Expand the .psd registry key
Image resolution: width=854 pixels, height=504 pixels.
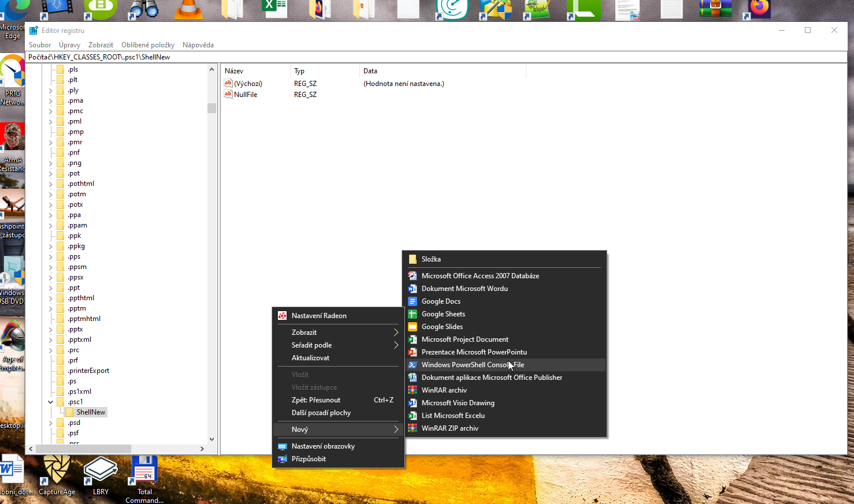(x=50, y=423)
